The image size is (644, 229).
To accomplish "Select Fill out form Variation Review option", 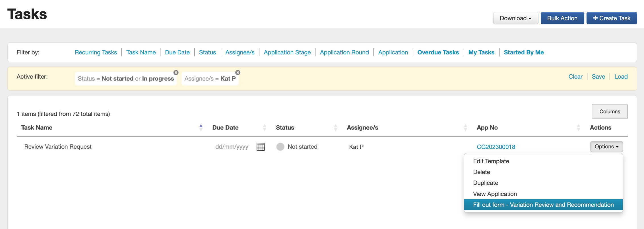I will (x=543, y=205).
